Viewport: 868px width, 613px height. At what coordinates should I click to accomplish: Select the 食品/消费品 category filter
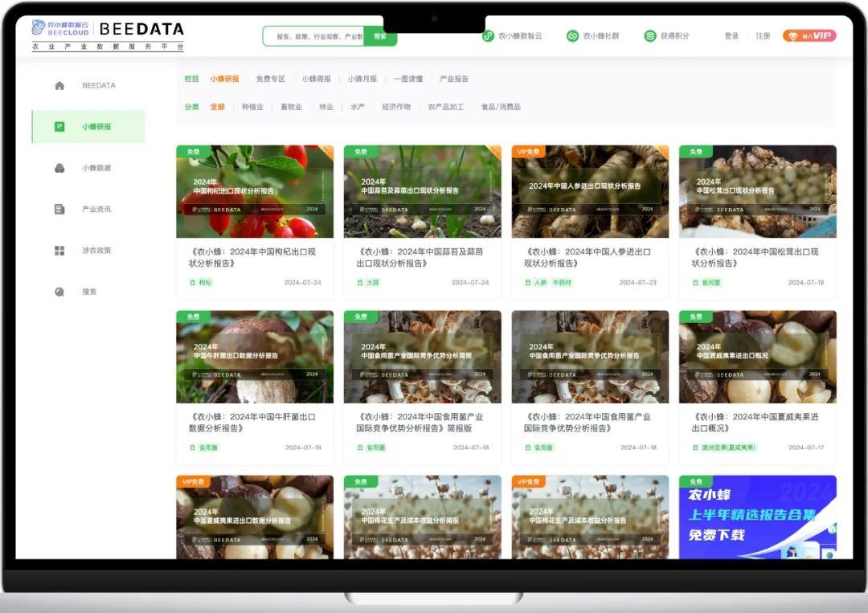(501, 107)
